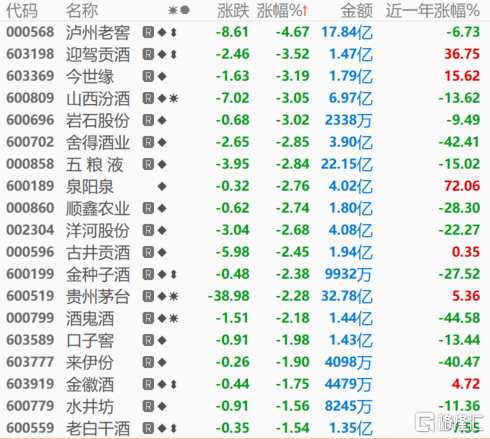Open stock code 000858

(30, 164)
